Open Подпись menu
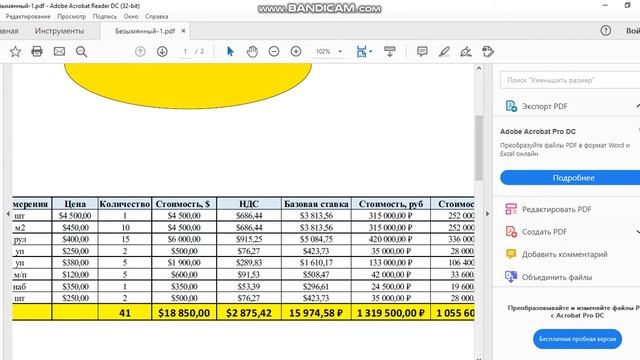 coord(104,16)
